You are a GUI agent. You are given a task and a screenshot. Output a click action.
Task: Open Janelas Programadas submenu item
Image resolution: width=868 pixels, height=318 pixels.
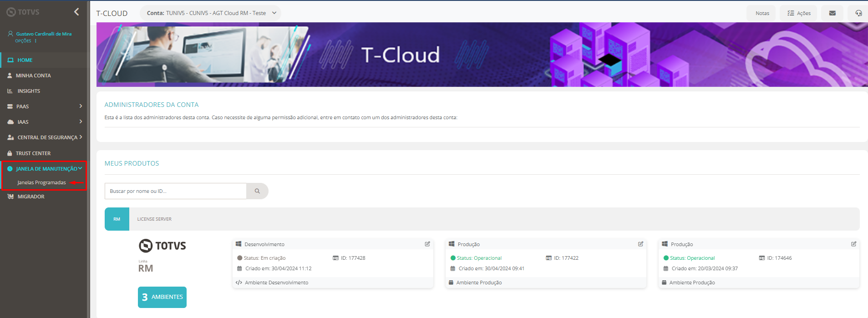[41, 182]
